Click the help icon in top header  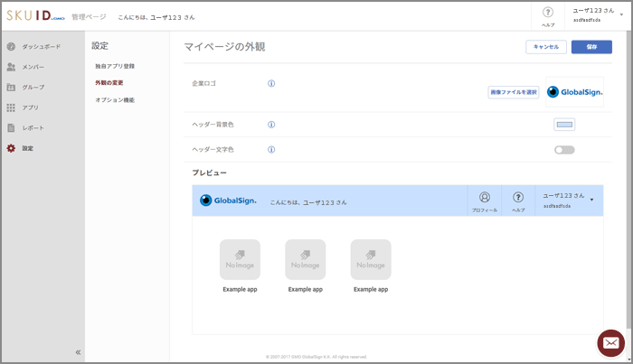[547, 14]
